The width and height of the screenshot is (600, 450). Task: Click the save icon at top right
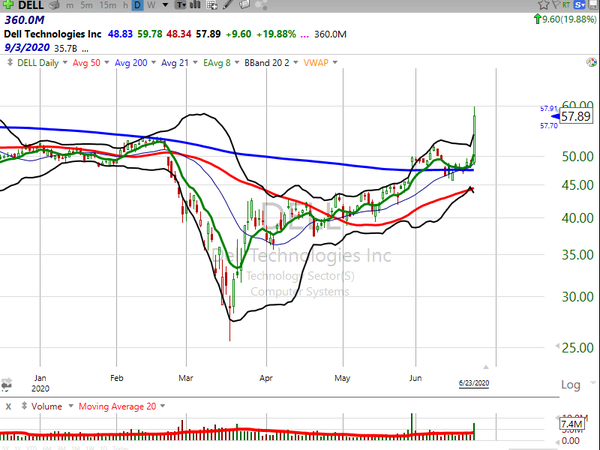tap(592, 4)
